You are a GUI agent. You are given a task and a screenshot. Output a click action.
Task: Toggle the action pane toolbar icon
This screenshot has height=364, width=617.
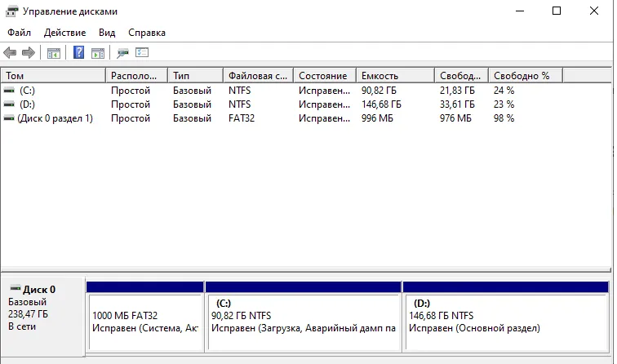(x=98, y=53)
